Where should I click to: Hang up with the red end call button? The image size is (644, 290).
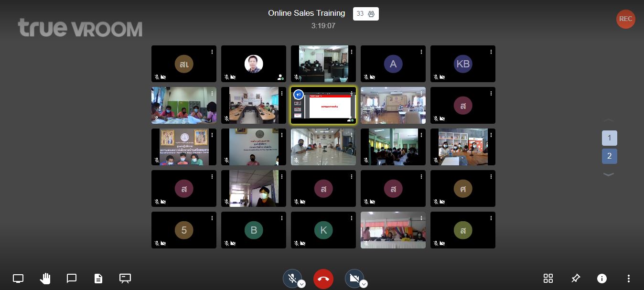[x=323, y=279]
